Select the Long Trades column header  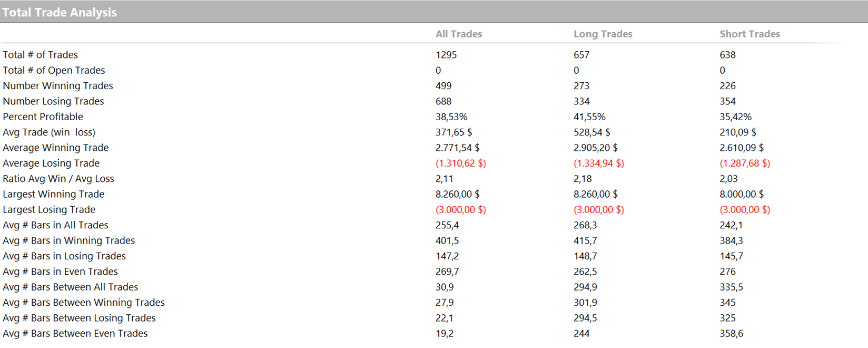[603, 34]
